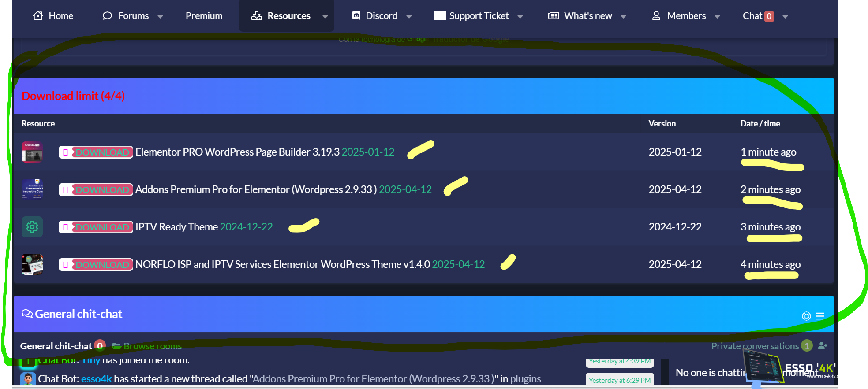The height and width of the screenshot is (389, 868).
Task: Open Elementor PRO resource thumbnail
Action: coord(32,152)
